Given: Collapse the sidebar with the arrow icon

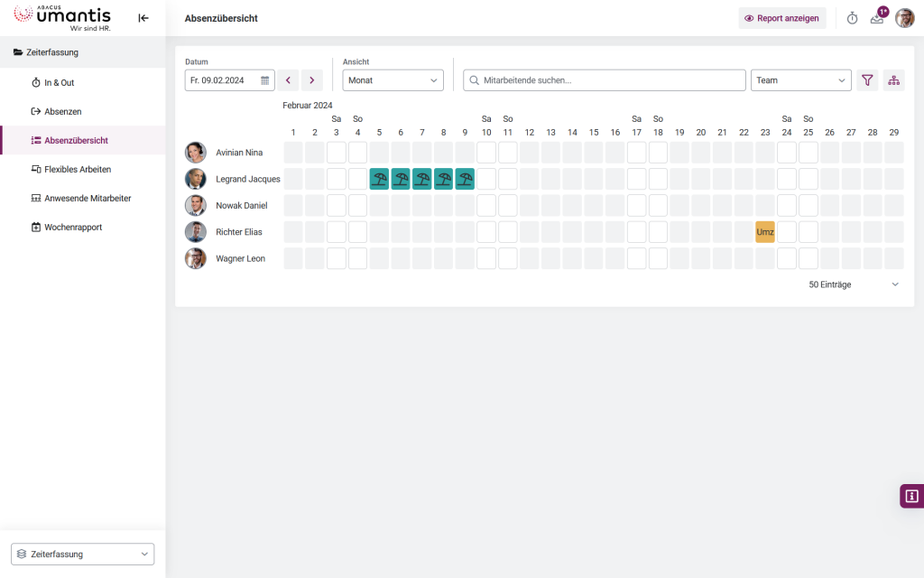Looking at the screenshot, I should [143, 18].
